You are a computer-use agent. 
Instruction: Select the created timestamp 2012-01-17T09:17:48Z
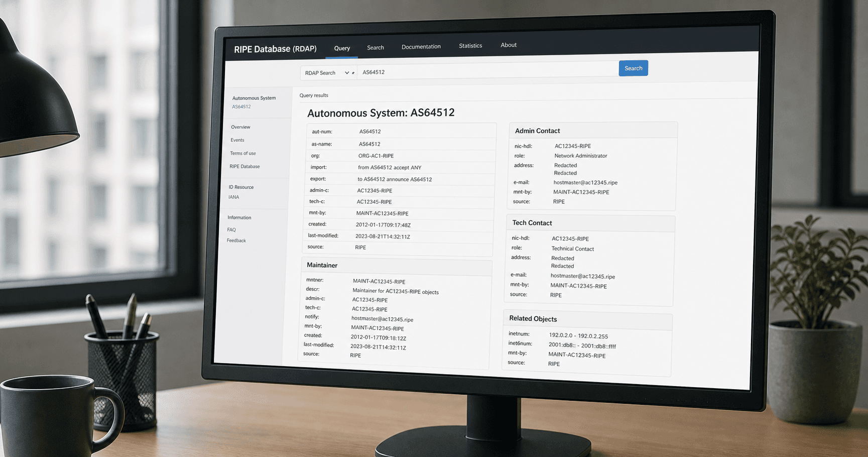pos(383,225)
